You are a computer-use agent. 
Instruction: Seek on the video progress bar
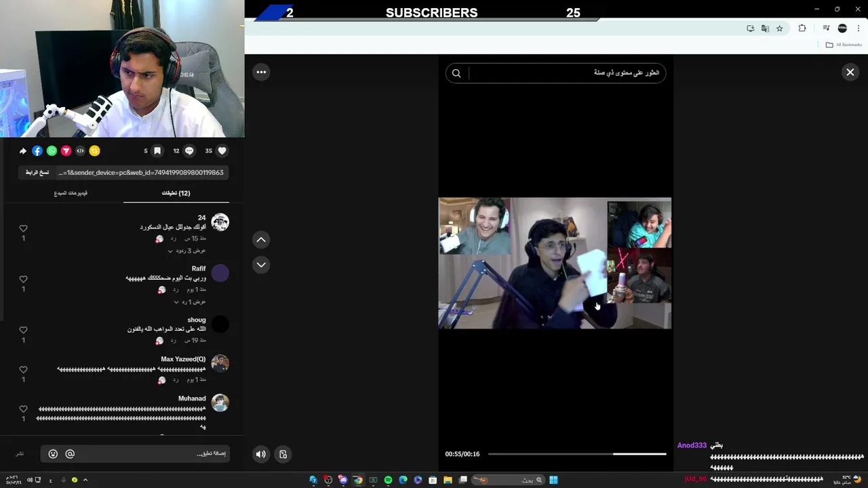click(x=577, y=454)
